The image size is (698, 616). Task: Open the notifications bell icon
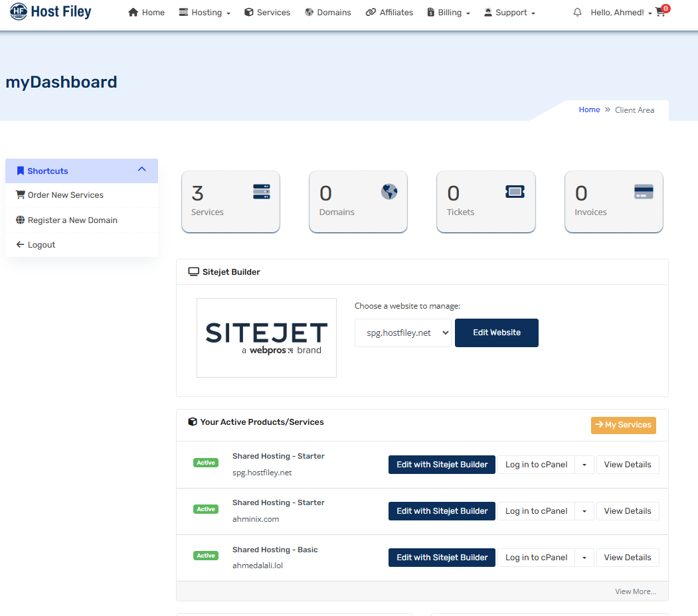[577, 13]
